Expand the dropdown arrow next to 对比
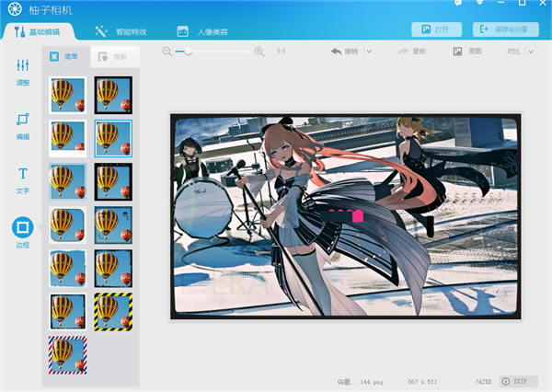Screen dimensions: 552x392 click(x=531, y=52)
